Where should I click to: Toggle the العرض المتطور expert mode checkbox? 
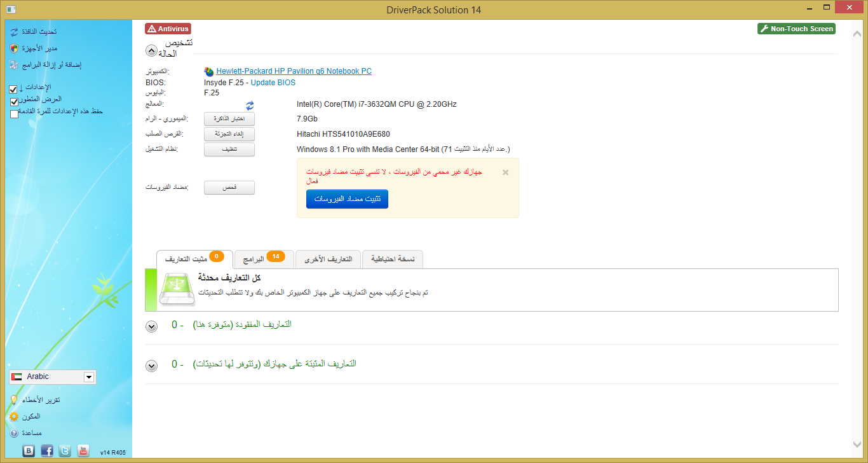click(14, 102)
